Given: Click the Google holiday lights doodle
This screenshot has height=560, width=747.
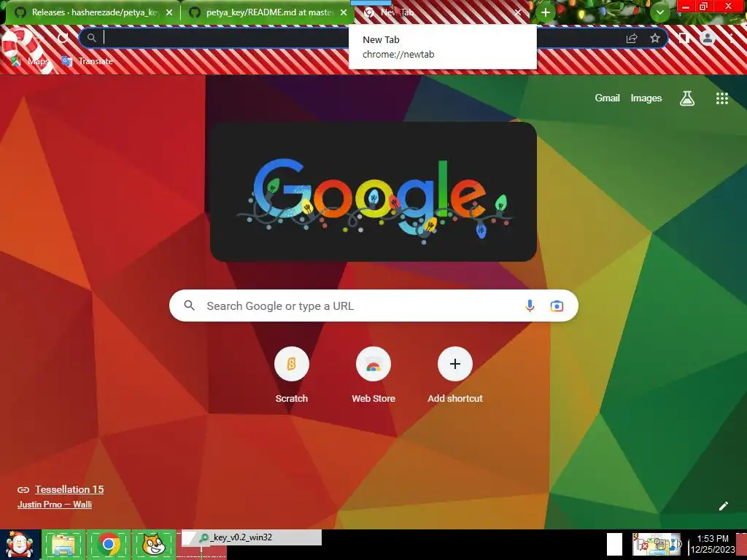Looking at the screenshot, I should coord(373,192).
